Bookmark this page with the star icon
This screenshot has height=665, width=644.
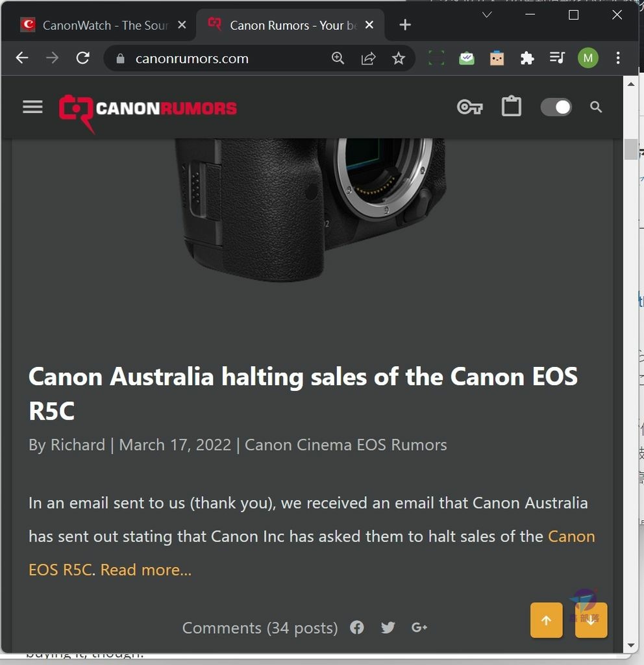tap(398, 58)
